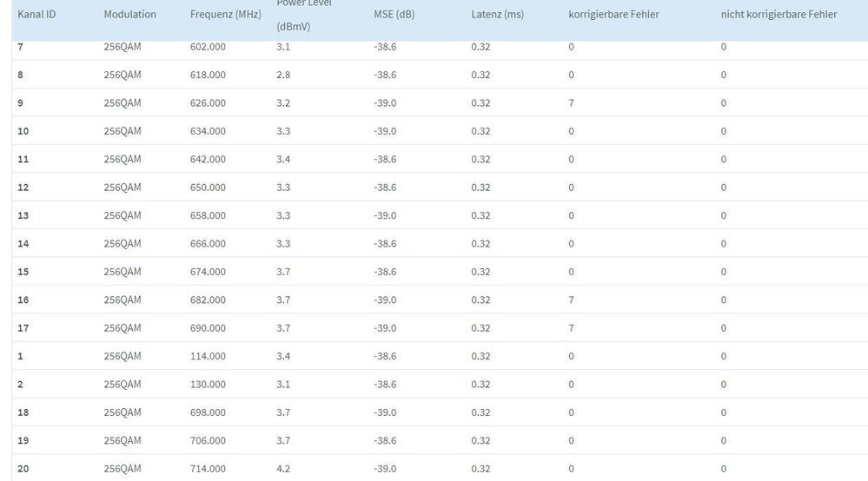
Task: Select the frequency cell 690.000
Action: click(208, 328)
